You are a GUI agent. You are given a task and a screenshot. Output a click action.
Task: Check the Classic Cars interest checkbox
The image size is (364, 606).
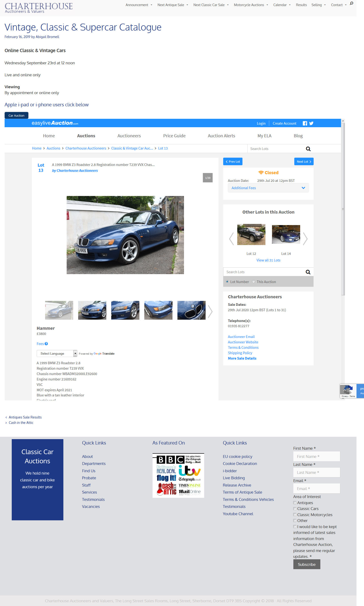(295, 509)
